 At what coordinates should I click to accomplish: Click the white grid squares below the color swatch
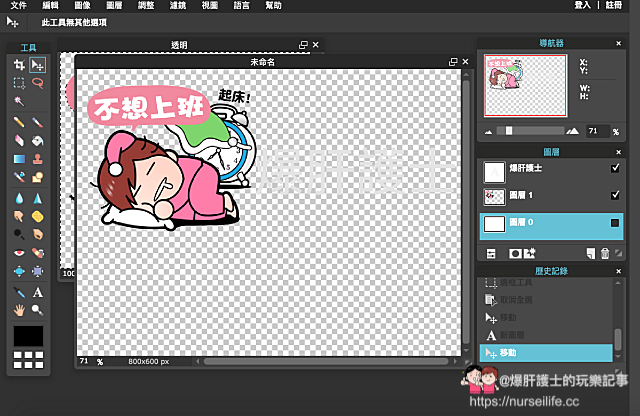coord(28,360)
